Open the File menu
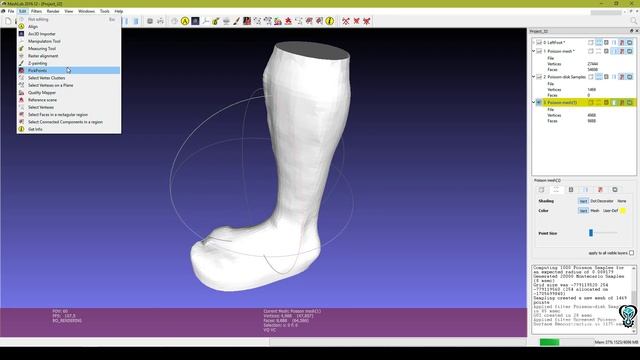 (x=11, y=11)
